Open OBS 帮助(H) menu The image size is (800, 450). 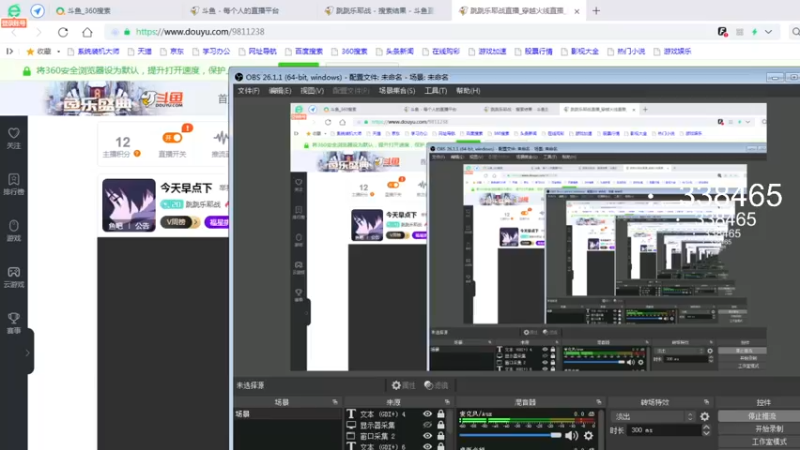point(468,91)
